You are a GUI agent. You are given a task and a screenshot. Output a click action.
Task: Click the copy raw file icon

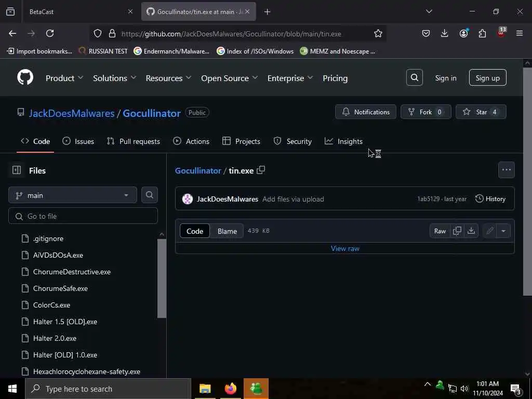point(457,231)
